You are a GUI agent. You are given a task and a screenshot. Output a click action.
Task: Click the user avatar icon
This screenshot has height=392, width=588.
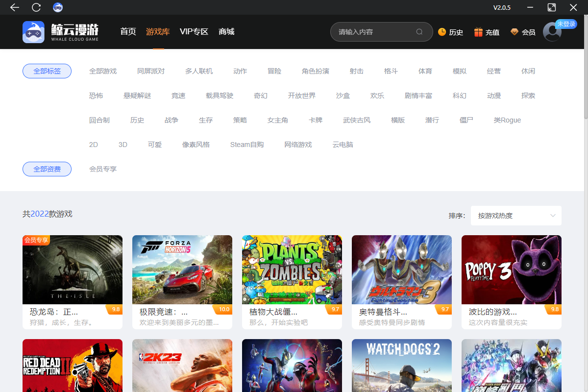tap(552, 32)
